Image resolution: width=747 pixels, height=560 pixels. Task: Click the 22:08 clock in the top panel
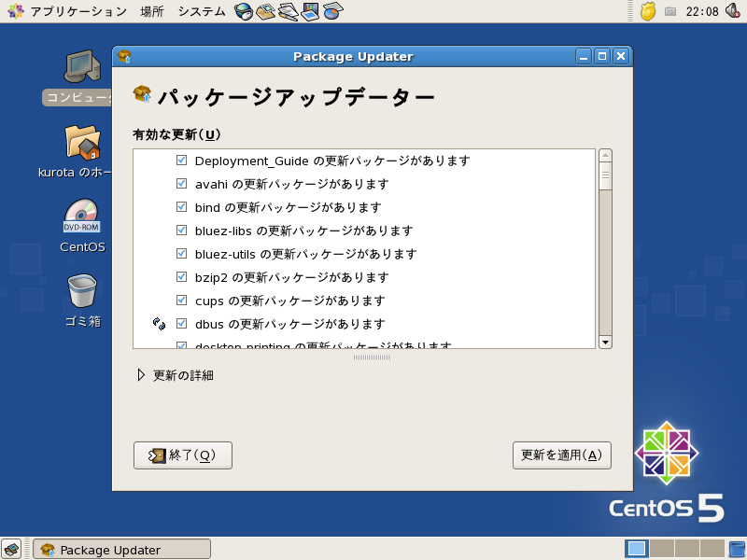pos(702,11)
